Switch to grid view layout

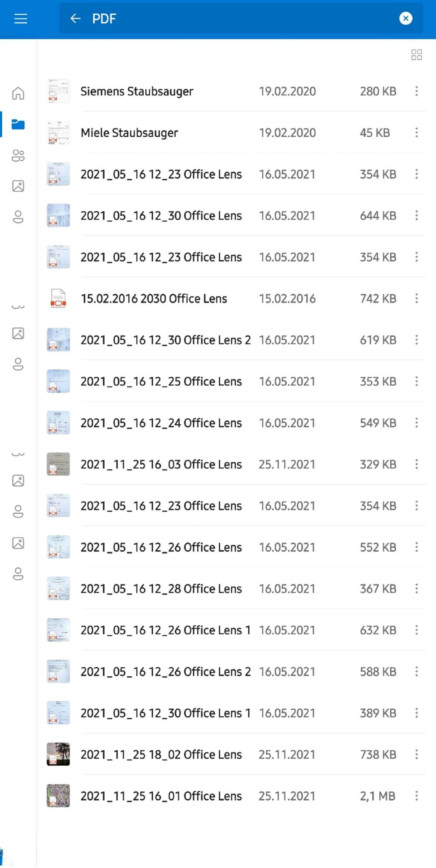pos(416,55)
